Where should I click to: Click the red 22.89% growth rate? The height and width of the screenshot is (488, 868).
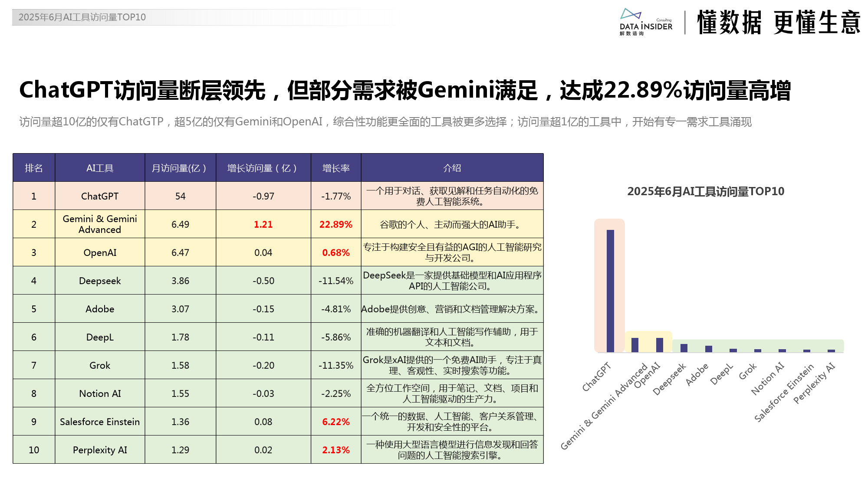tap(336, 224)
